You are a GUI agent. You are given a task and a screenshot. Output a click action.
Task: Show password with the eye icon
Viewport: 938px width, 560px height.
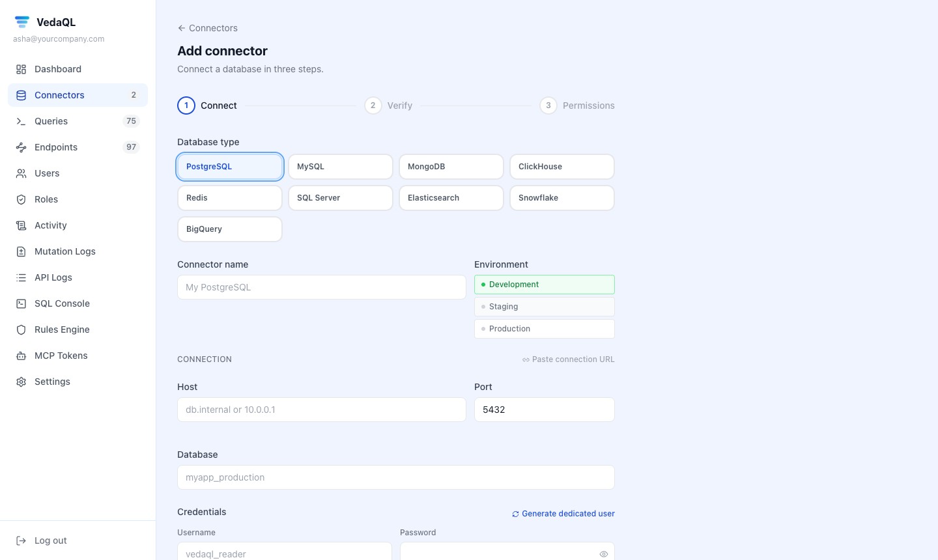coord(604,554)
